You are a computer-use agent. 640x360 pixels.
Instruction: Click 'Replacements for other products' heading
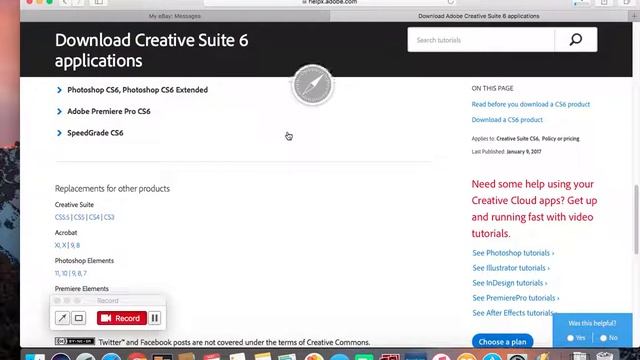[112, 189]
